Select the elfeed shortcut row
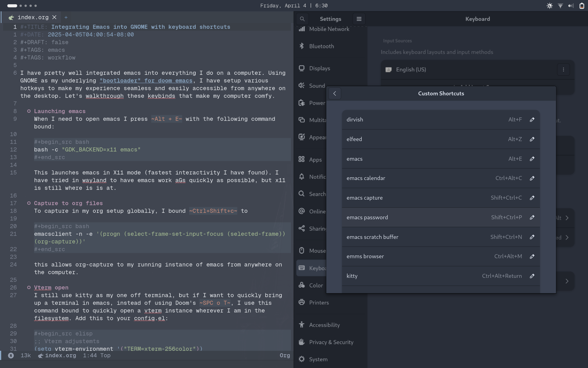Image resolution: width=588 pixels, height=368 pixels. coord(441,139)
